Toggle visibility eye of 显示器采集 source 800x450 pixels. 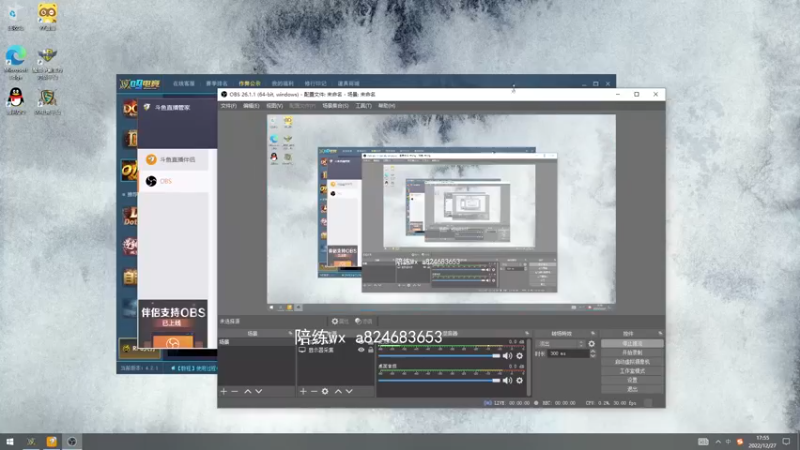pos(361,350)
